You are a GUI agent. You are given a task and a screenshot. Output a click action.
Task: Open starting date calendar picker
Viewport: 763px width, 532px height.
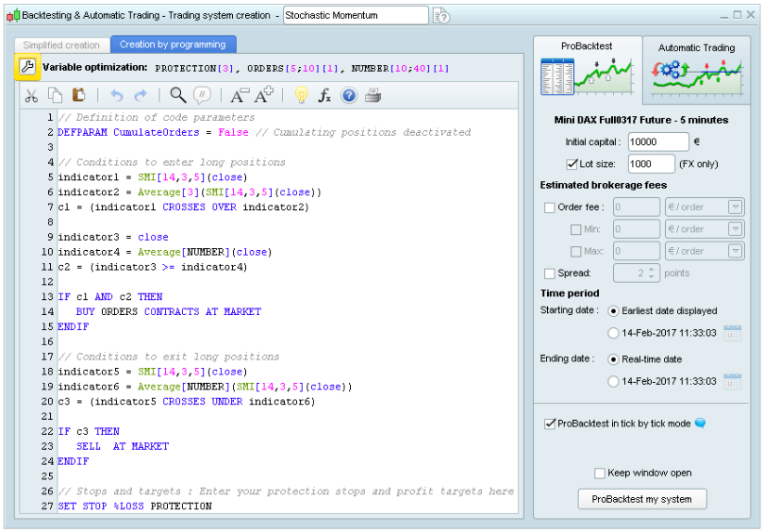tap(732, 333)
